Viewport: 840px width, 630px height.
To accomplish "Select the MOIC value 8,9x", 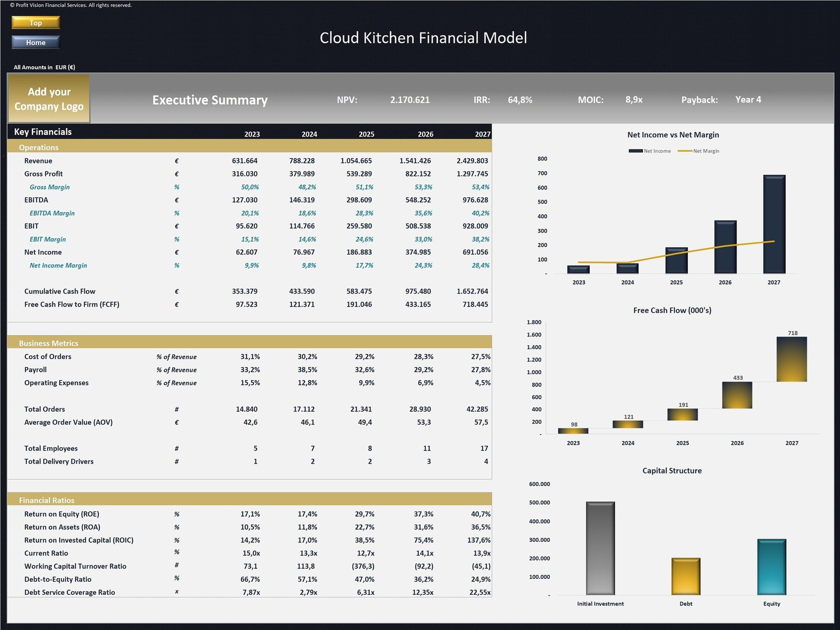I will 634,100.
